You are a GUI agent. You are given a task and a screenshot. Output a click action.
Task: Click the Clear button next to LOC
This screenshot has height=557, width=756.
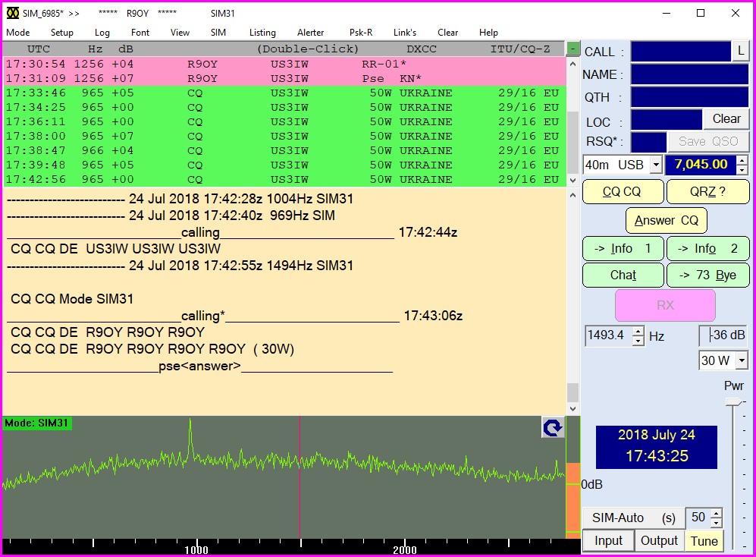(726, 119)
